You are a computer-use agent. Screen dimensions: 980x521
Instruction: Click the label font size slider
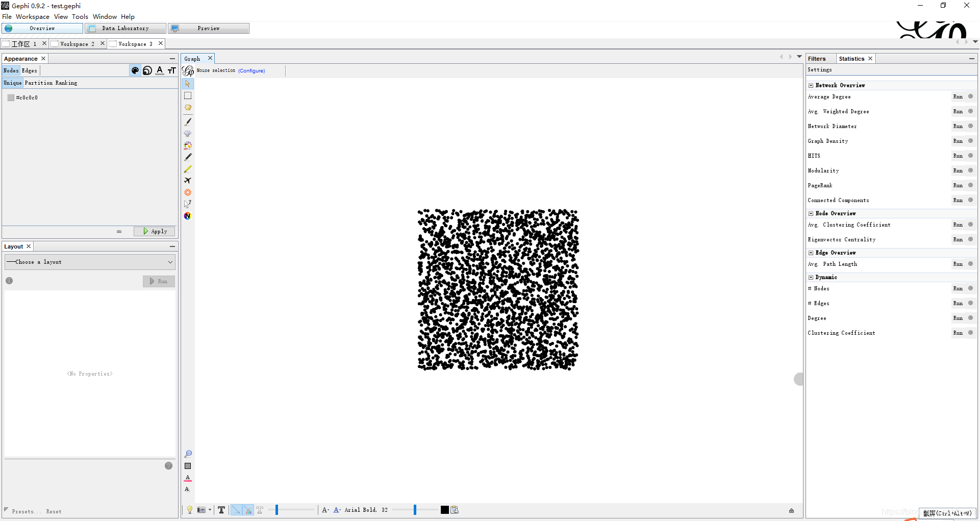415,510
